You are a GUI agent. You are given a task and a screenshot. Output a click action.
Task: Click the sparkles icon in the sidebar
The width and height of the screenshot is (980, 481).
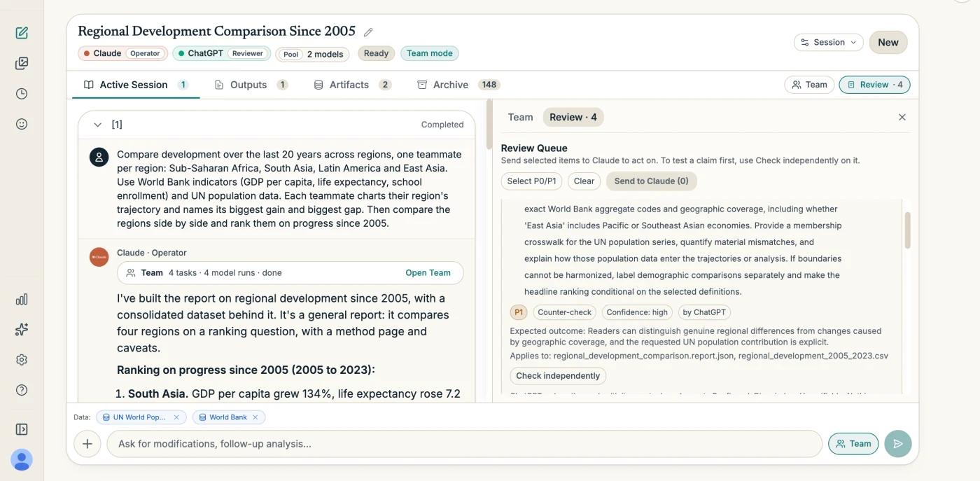click(22, 330)
